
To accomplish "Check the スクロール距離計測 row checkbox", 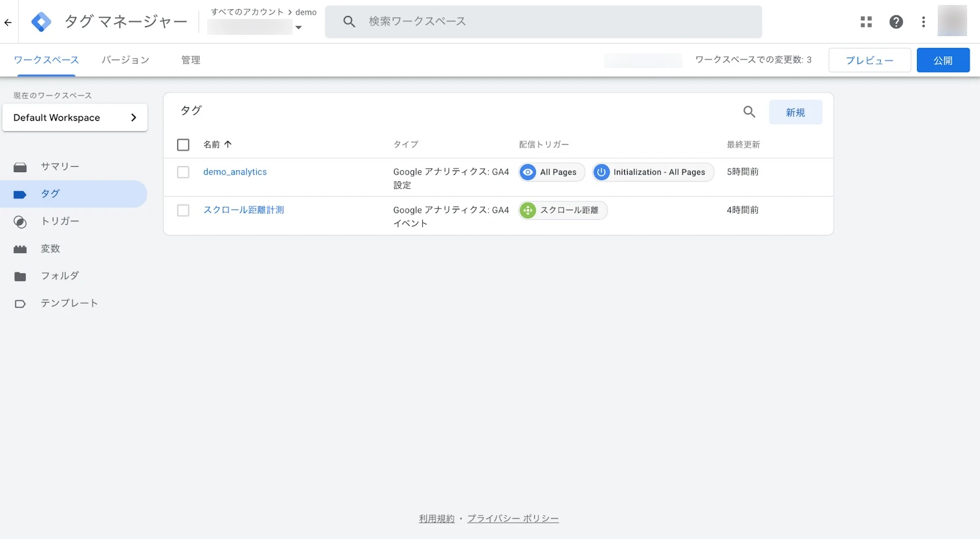I will pos(183,210).
